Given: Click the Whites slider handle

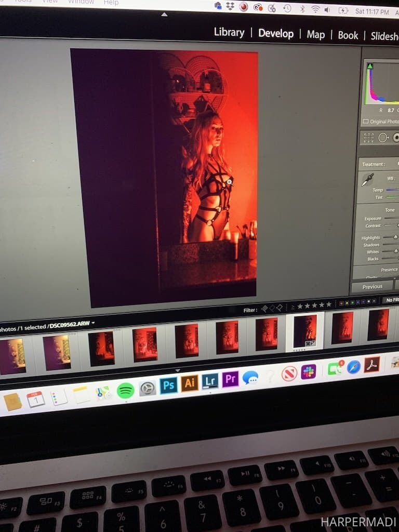Looking at the screenshot, I should (395, 251).
